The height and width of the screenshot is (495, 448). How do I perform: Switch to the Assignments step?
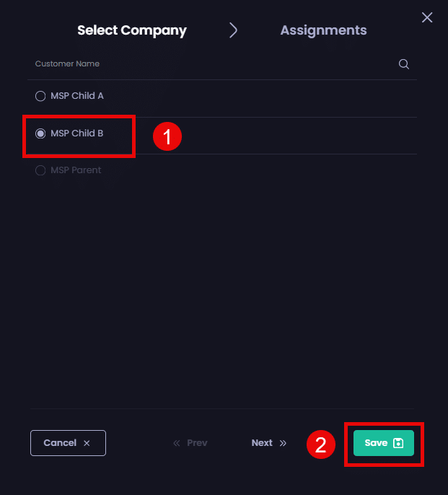pos(323,30)
